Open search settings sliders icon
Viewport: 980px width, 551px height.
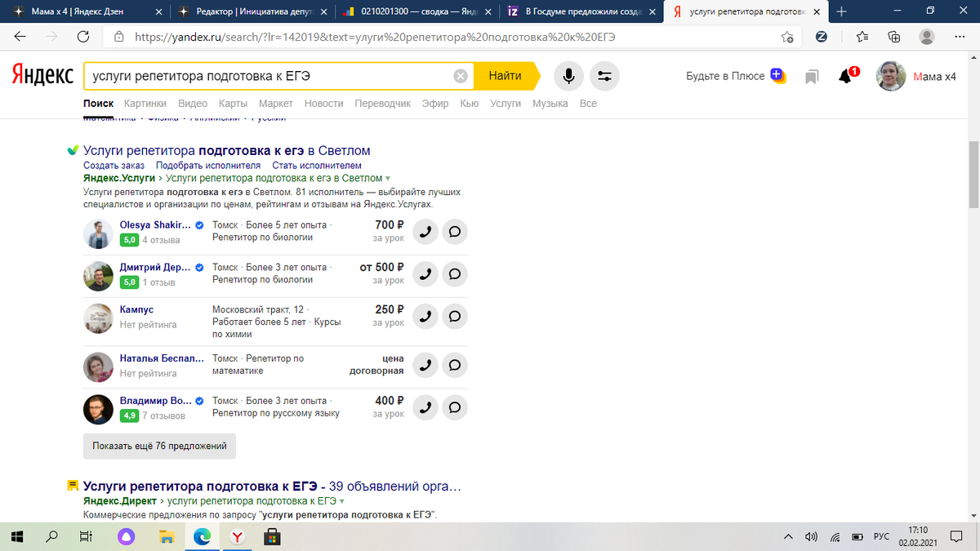pos(604,77)
